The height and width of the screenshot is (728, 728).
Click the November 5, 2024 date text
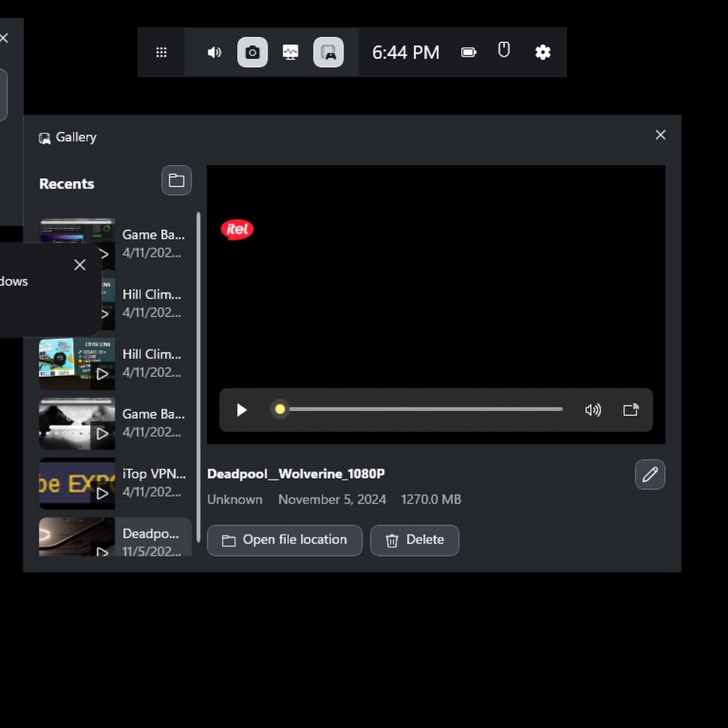tap(332, 500)
